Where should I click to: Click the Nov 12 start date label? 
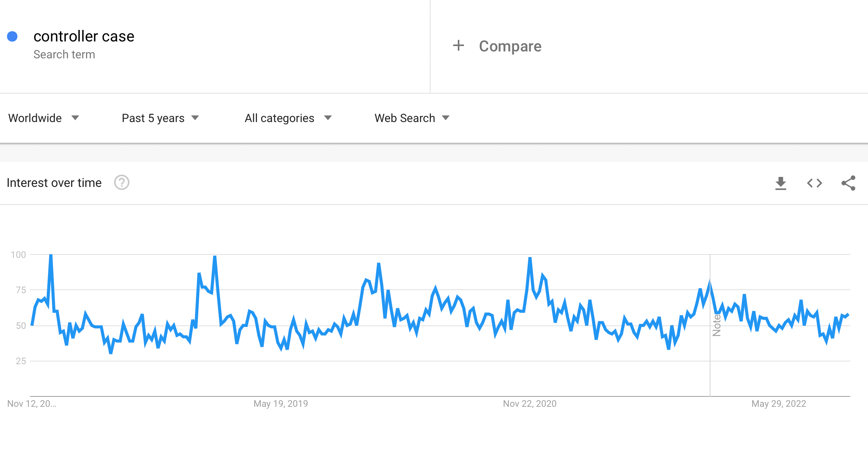[x=31, y=404]
